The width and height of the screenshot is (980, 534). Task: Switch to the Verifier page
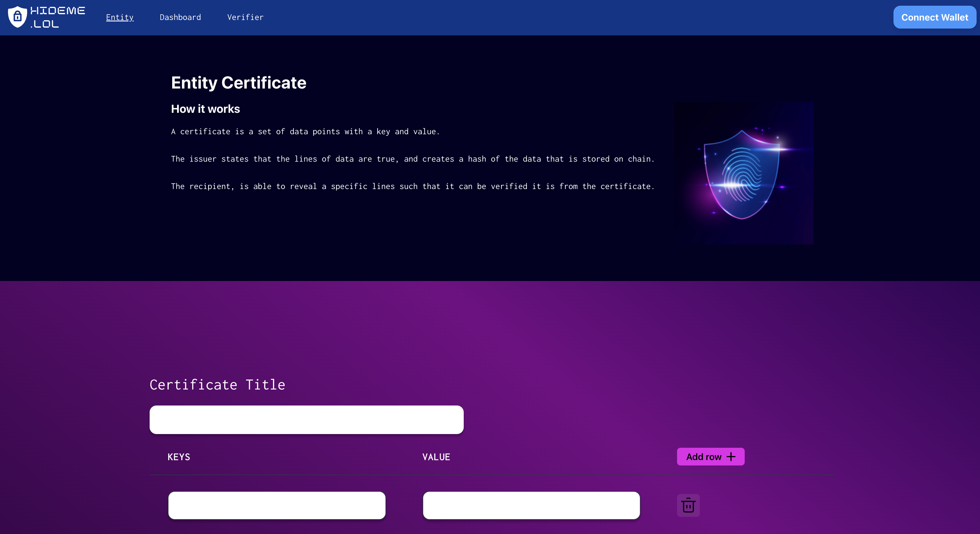(245, 17)
